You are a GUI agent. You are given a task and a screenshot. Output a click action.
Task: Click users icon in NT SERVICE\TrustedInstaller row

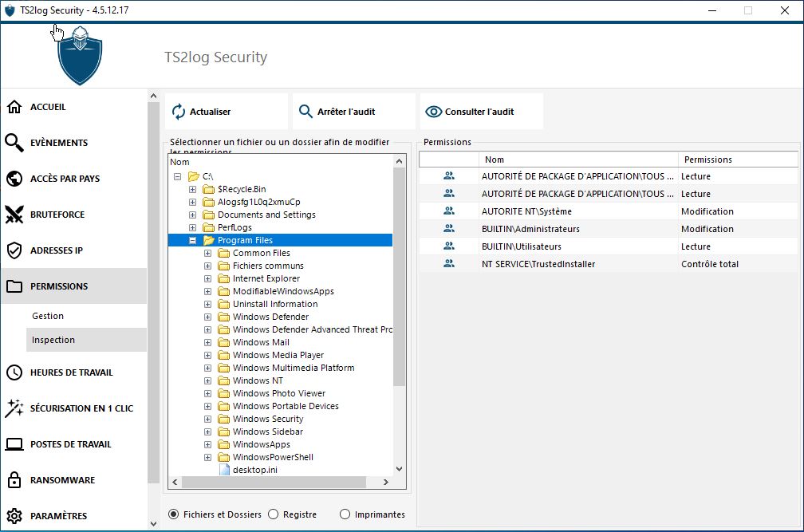pyautogui.click(x=448, y=263)
